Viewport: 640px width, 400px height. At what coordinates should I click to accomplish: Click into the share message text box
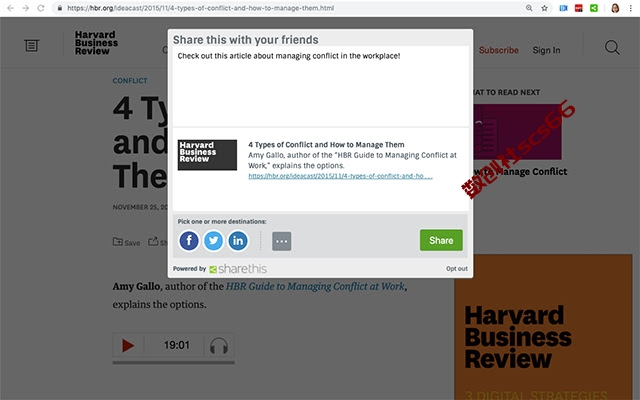(320, 87)
